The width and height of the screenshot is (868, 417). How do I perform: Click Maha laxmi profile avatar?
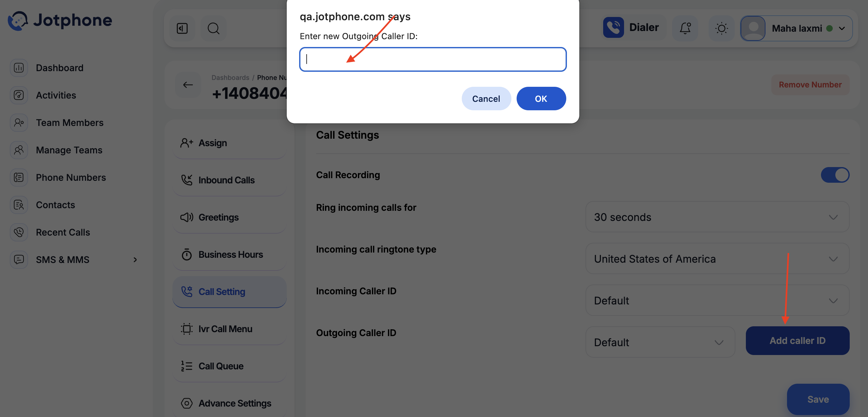point(753,28)
